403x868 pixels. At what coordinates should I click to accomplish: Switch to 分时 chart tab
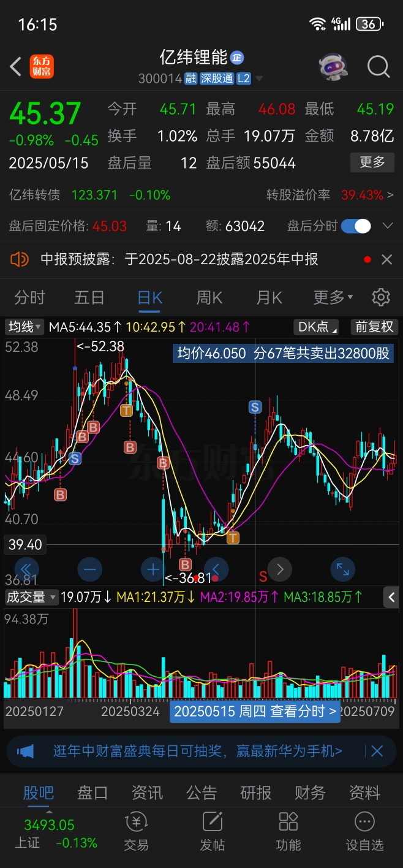(29, 298)
